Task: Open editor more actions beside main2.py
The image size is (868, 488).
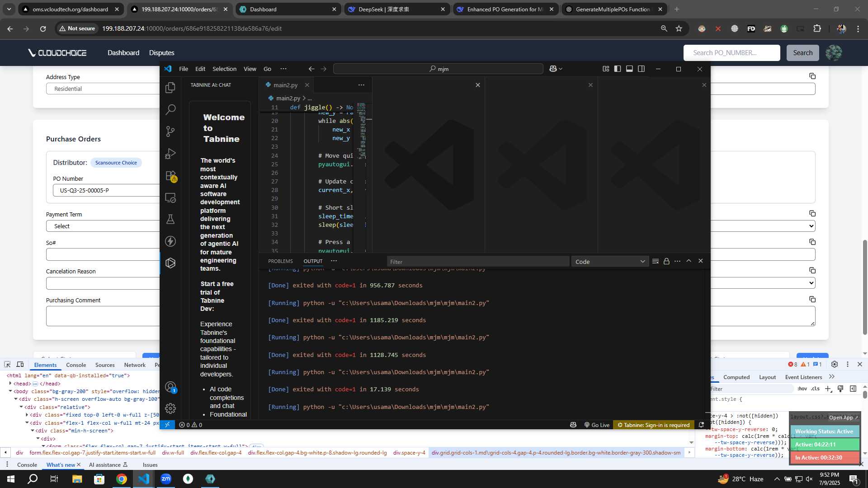Action: pyautogui.click(x=361, y=85)
